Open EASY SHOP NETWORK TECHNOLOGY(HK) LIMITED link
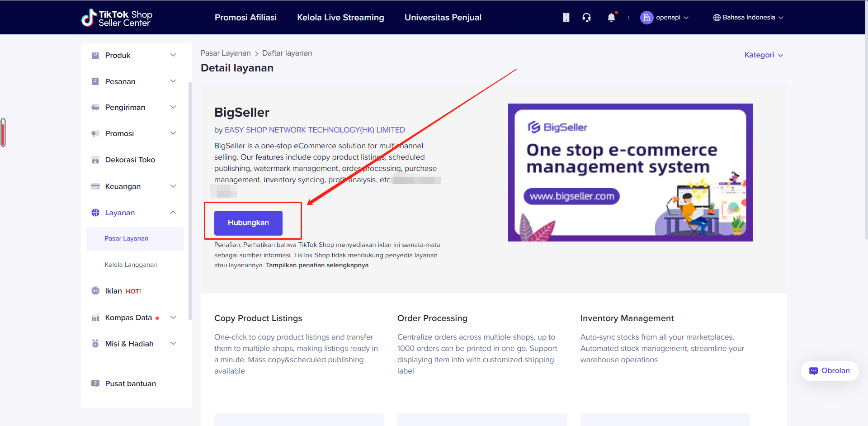Viewport: 868px width, 426px height. [x=315, y=130]
